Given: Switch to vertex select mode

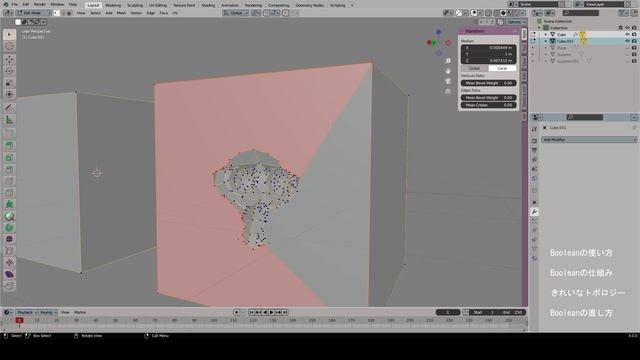Looking at the screenshot, I should point(57,13).
